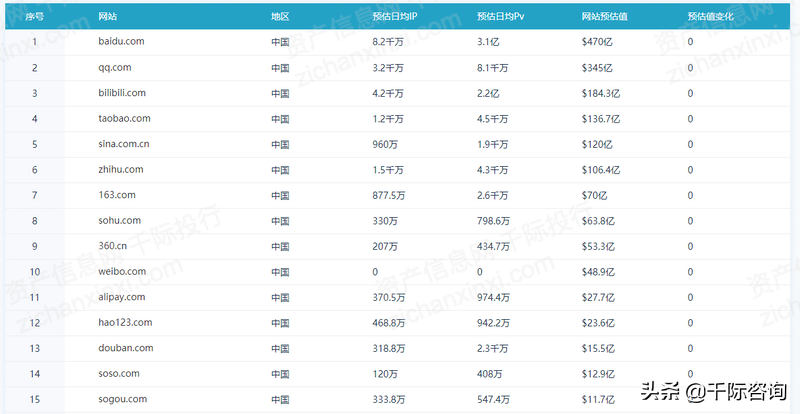Click the $106.4亿 valuation cell
This screenshot has height=414, width=800.
click(x=601, y=170)
